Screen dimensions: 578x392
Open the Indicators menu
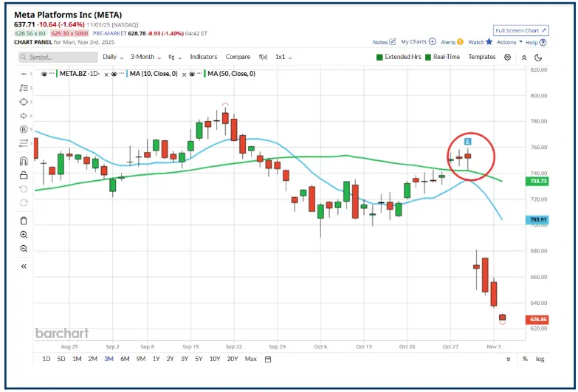203,57
